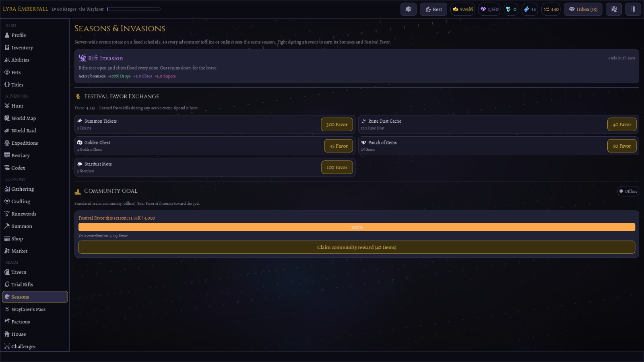Claim community reward (40 Gems)
The width and height of the screenshot is (644, 362).
(x=357, y=247)
